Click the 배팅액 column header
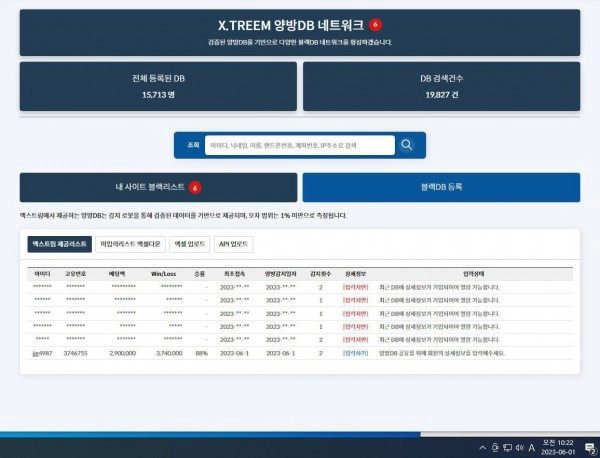Viewport: 600px width, 458px height. tap(117, 274)
